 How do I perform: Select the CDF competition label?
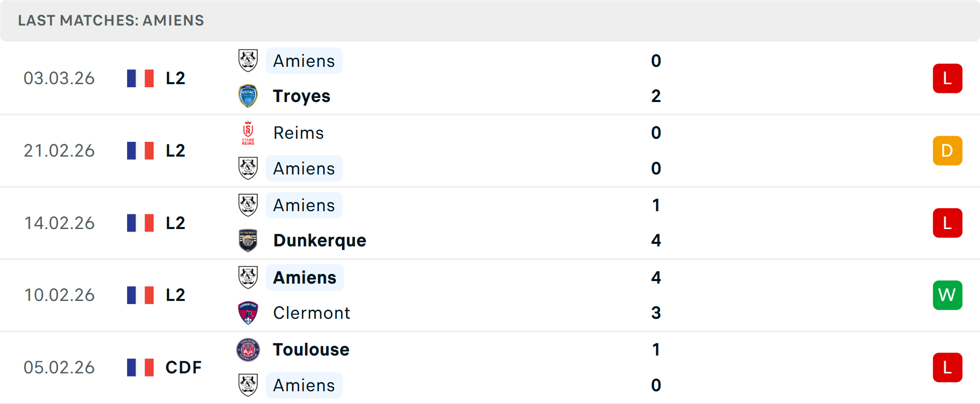pos(183,367)
